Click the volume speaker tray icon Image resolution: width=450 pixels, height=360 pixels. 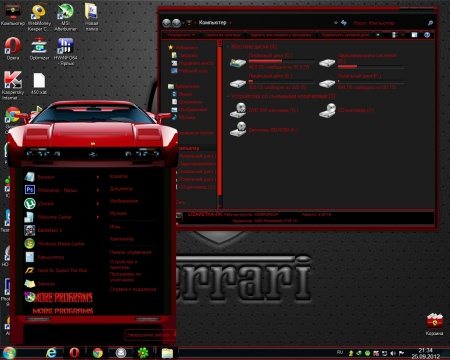393,353
